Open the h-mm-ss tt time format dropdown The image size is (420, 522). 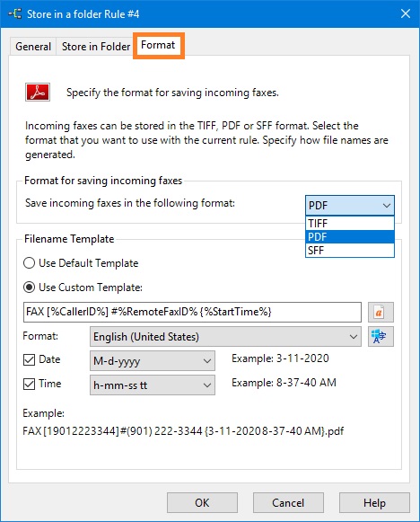(153, 385)
